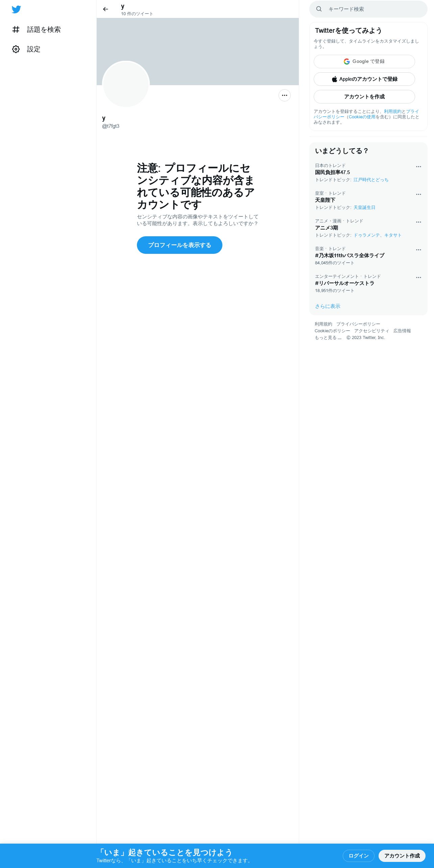Sign up with the Apple account button
The height and width of the screenshot is (868, 434).
pyautogui.click(x=364, y=79)
